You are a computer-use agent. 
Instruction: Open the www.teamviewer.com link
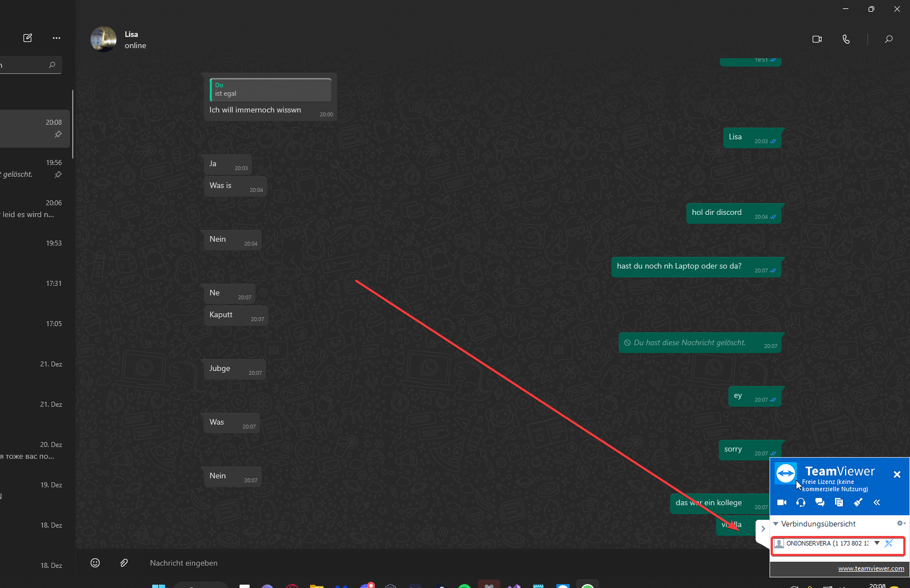click(x=871, y=568)
